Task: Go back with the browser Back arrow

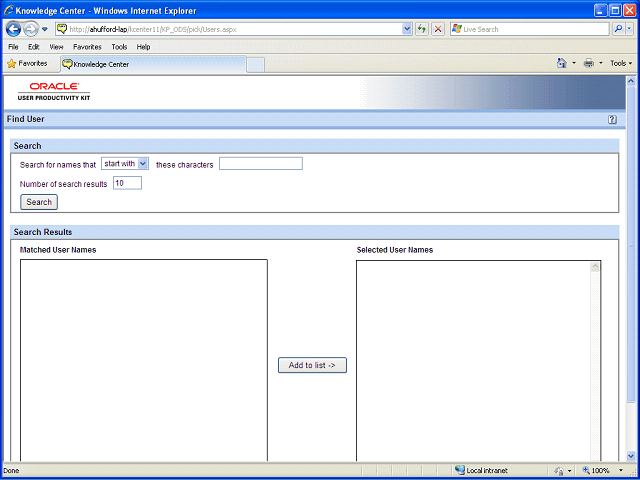Action: tap(13, 29)
